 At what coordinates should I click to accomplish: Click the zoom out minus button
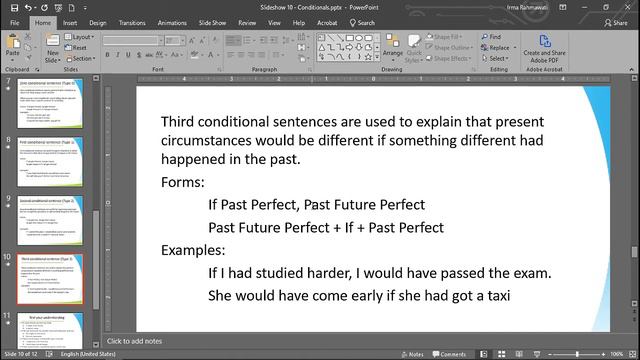coord(550,354)
